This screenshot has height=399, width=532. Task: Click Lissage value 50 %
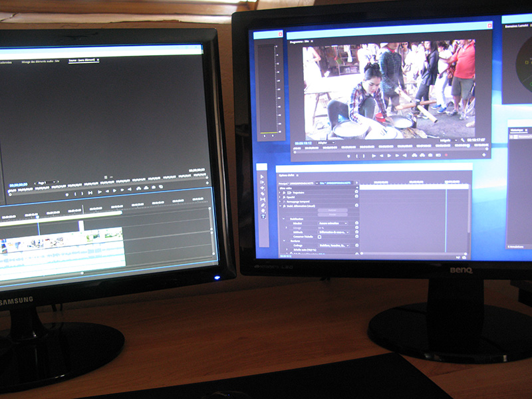click(321, 227)
